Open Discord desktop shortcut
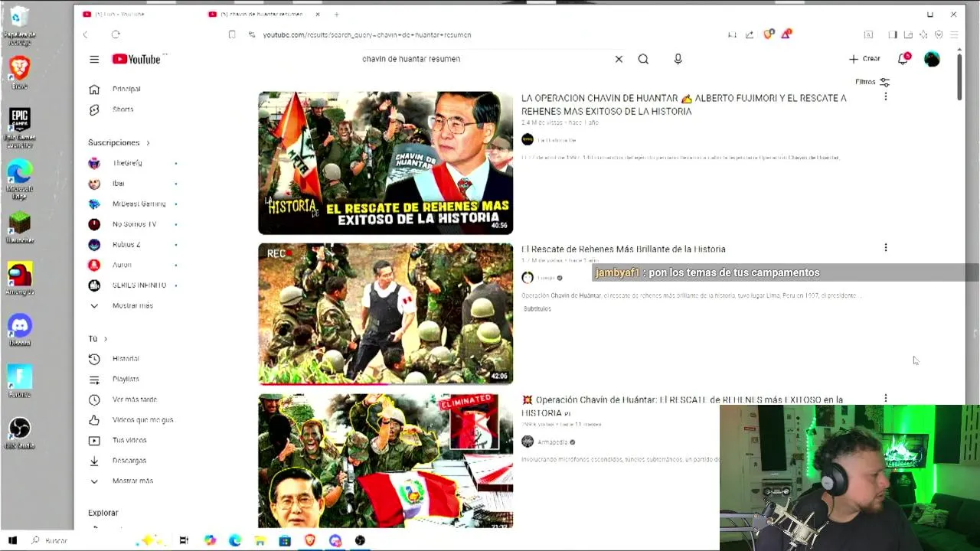The height and width of the screenshot is (551, 980). [19, 330]
